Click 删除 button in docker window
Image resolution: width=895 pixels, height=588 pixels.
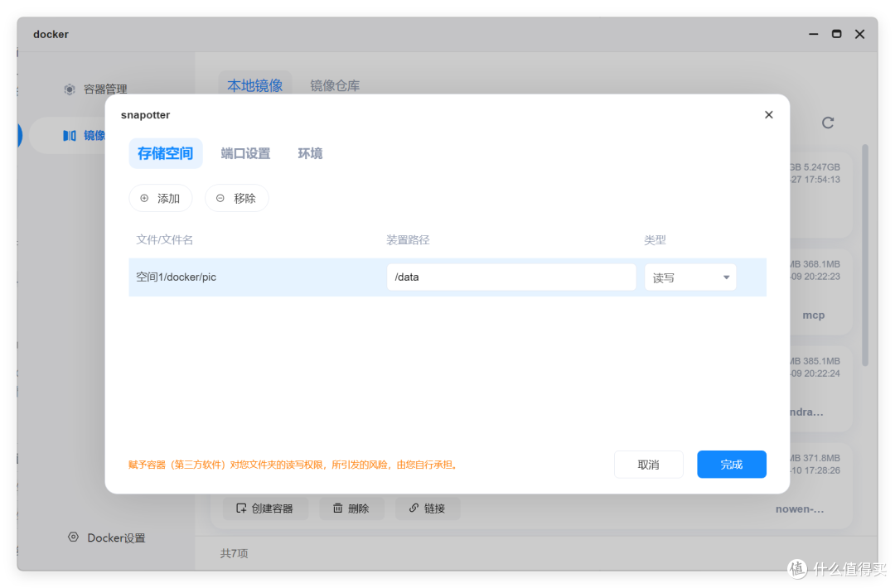pos(351,508)
